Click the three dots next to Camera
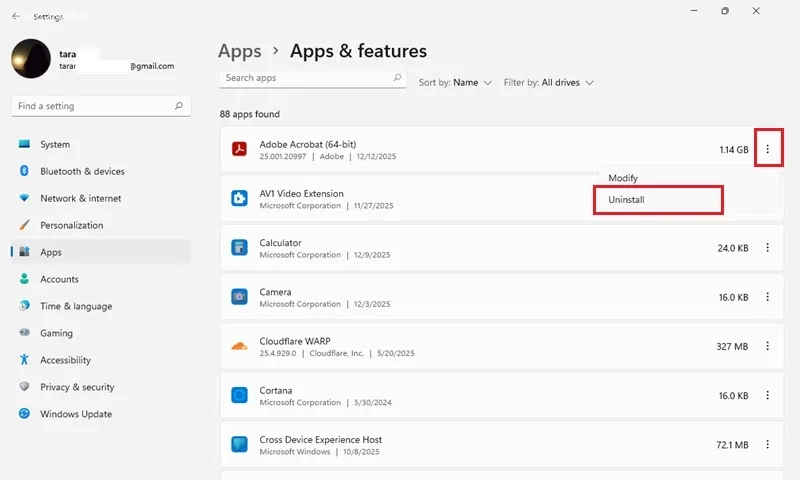The width and height of the screenshot is (800, 480). coord(767,297)
